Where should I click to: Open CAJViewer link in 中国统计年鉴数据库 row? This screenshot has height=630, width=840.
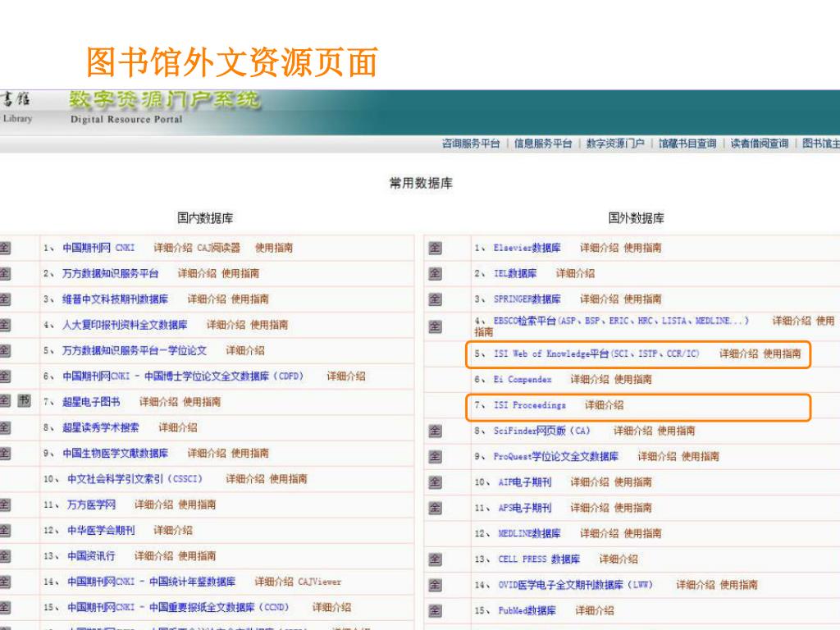tap(320, 582)
